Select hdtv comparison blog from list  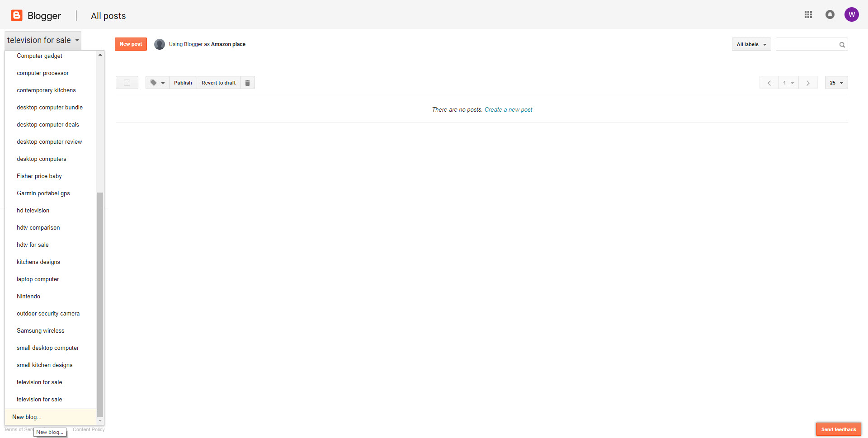click(x=38, y=228)
